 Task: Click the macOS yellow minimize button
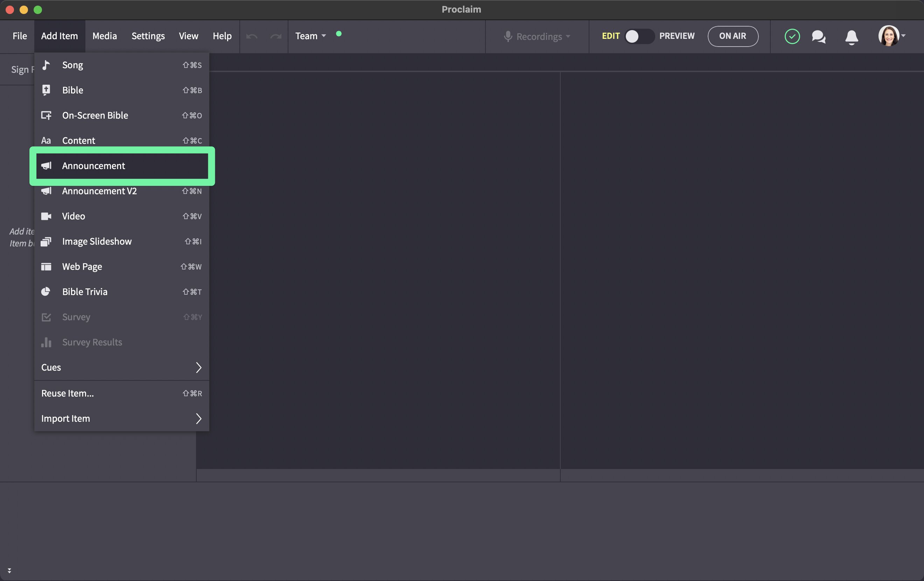point(24,9)
